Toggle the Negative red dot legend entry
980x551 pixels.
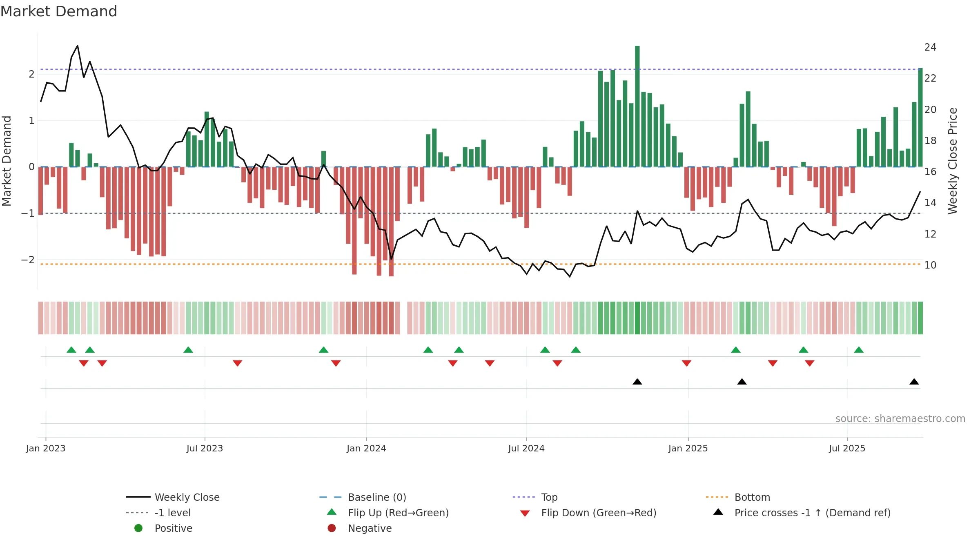(x=359, y=528)
